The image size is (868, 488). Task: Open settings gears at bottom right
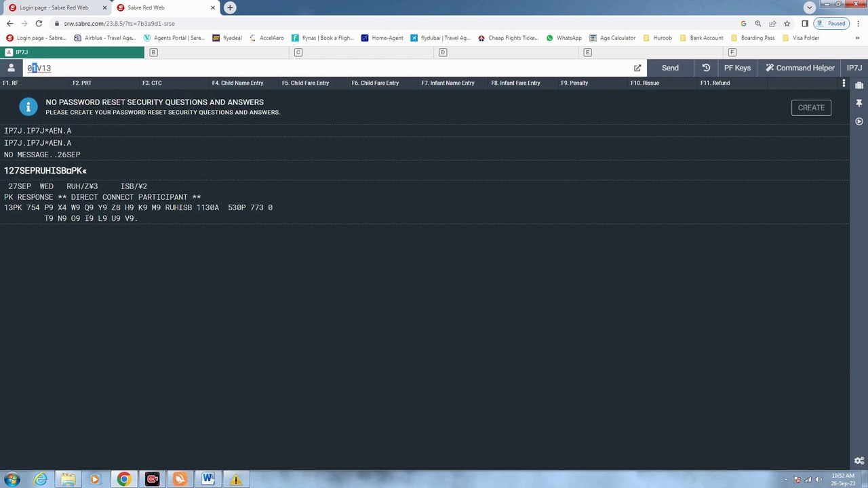coord(859,461)
